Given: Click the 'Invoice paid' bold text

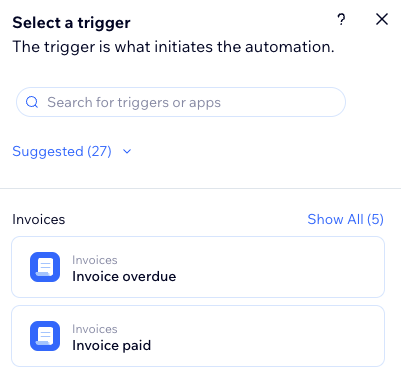Looking at the screenshot, I should (x=112, y=345).
